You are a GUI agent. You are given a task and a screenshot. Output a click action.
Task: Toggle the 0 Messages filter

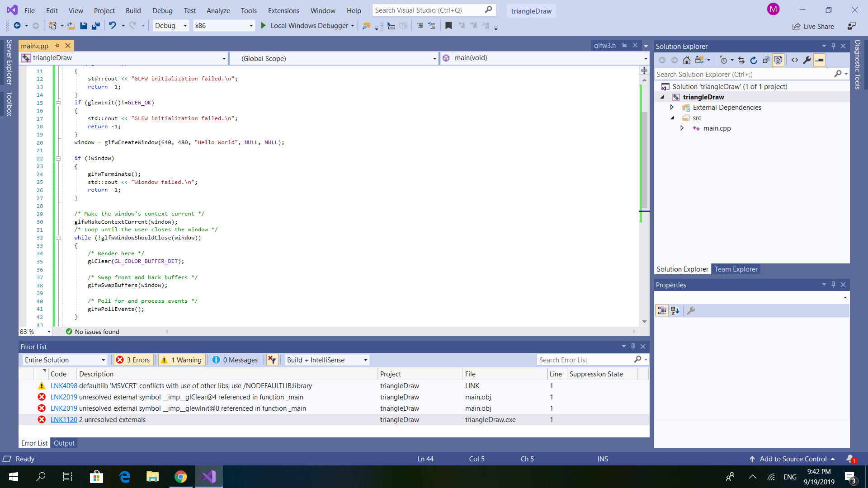235,360
